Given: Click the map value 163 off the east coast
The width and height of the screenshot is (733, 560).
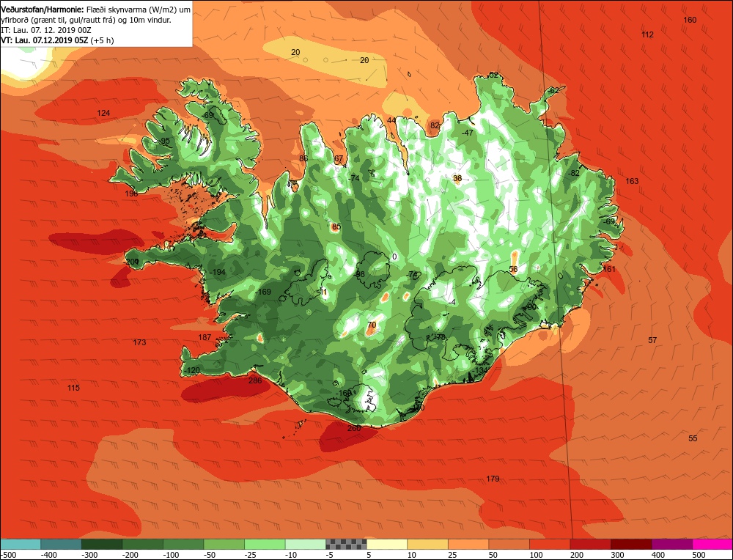Looking at the screenshot, I should tap(632, 181).
